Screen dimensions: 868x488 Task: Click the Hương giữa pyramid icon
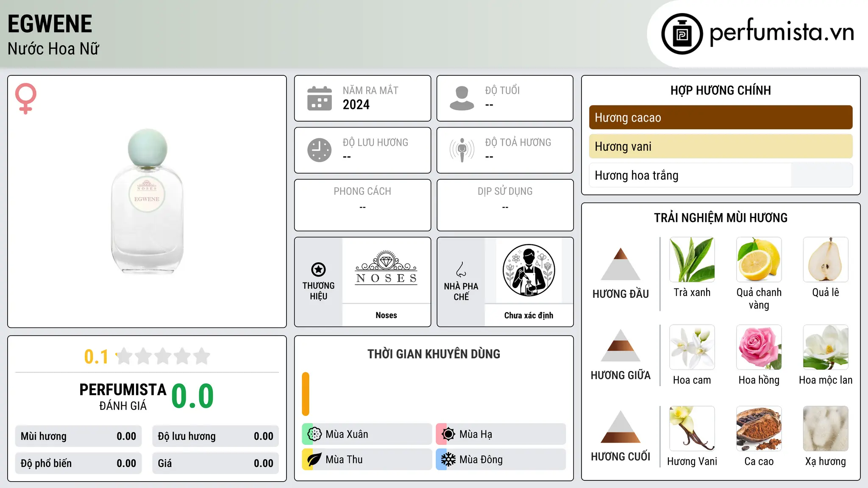point(620,345)
